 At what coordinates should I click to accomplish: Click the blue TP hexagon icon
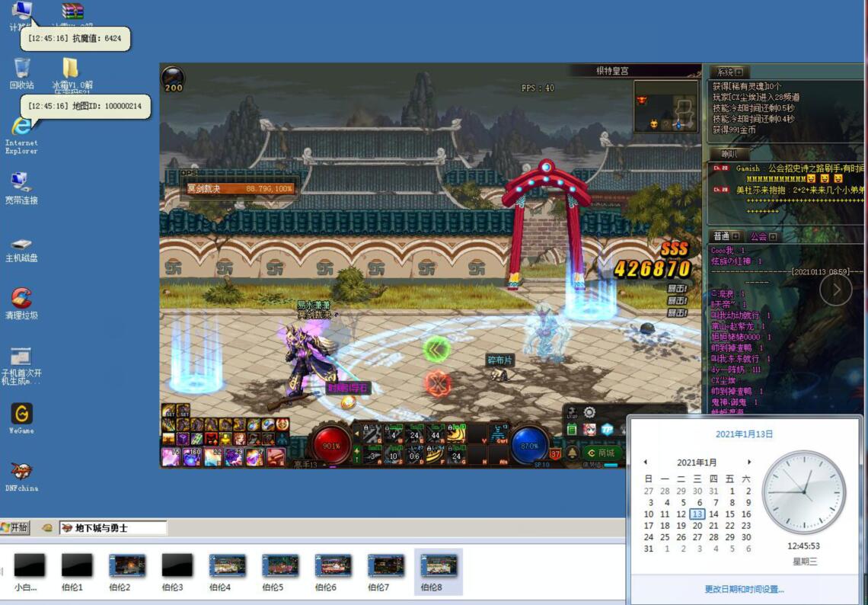608,429
